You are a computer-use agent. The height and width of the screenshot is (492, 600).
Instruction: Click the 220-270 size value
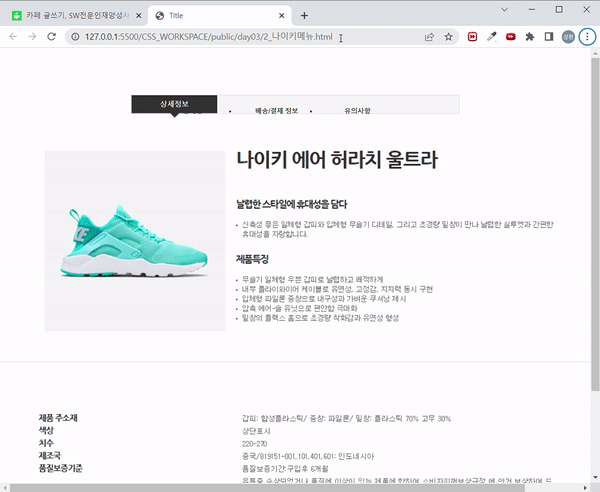tap(254, 444)
